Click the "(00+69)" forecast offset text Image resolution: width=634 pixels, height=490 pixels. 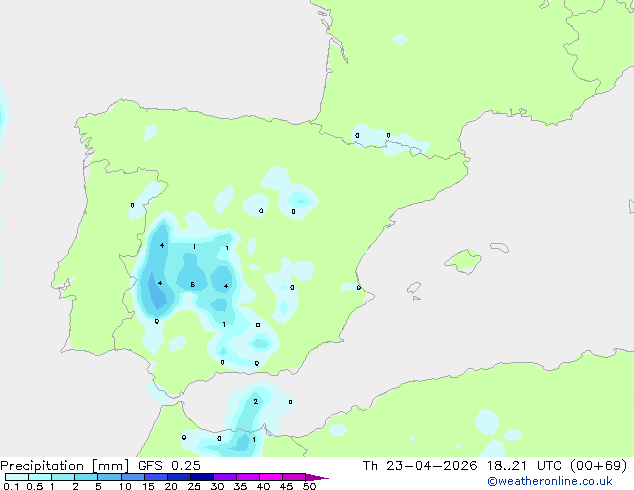point(598,466)
